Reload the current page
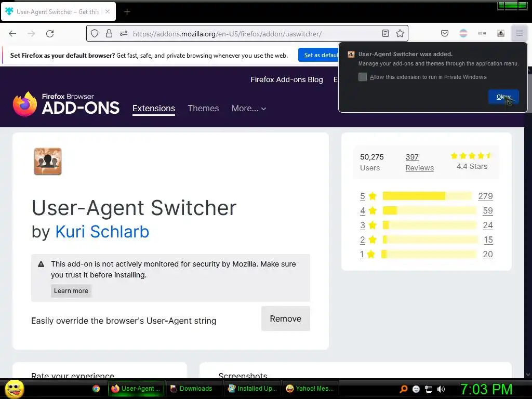The height and width of the screenshot is (399, 532). point(50,34)
